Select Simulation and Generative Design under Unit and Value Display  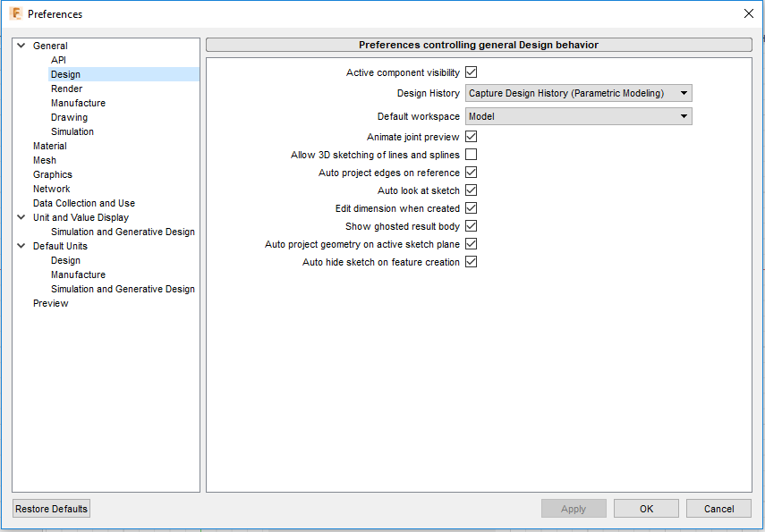pos(123,232)
